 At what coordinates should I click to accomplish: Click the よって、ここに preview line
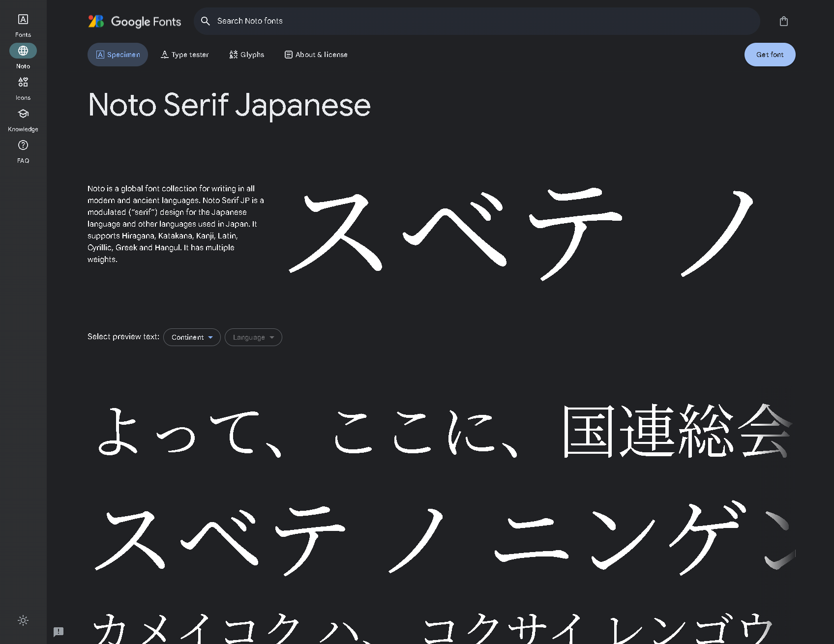click(x=442, y=432)
